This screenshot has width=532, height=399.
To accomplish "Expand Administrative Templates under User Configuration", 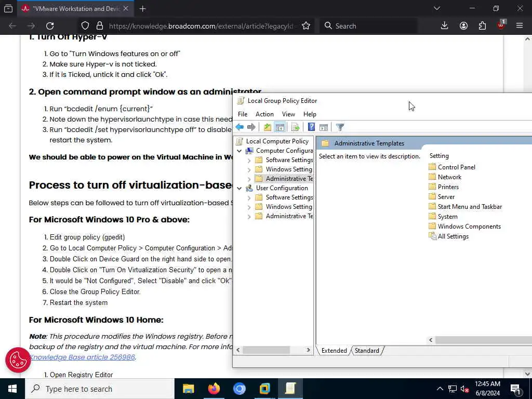I will (249, 216).
